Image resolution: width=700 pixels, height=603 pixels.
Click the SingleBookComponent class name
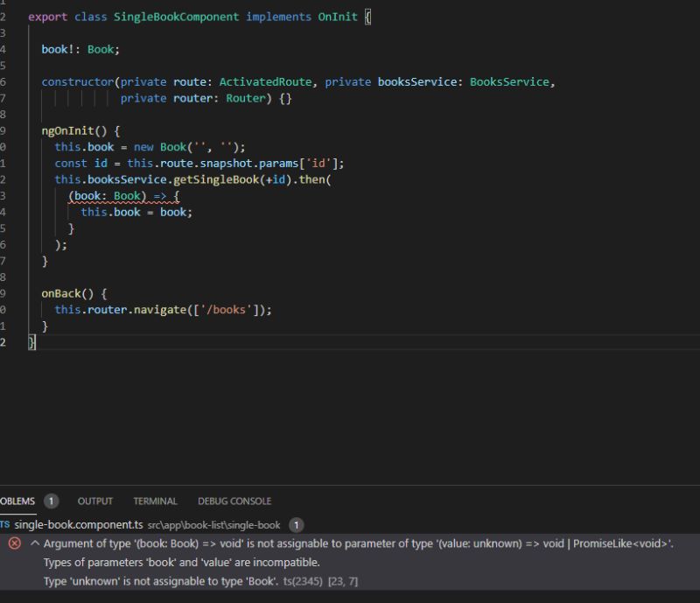(177, 16)
